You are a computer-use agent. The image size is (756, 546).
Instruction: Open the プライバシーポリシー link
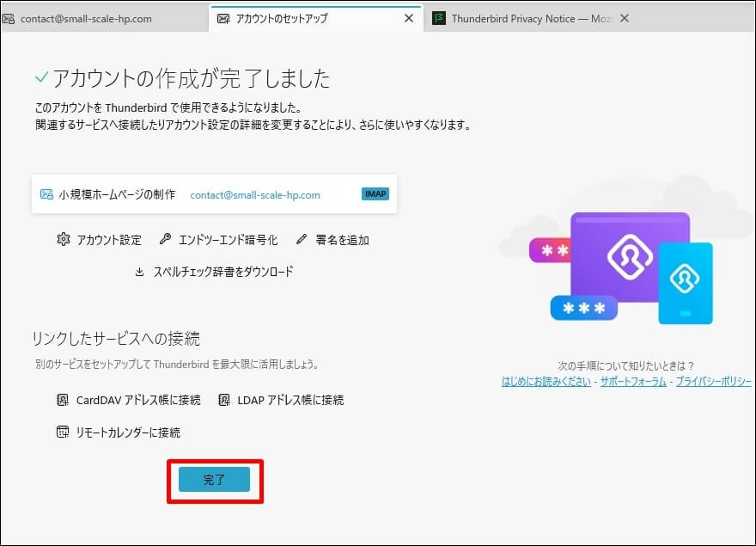coord(714,382)
